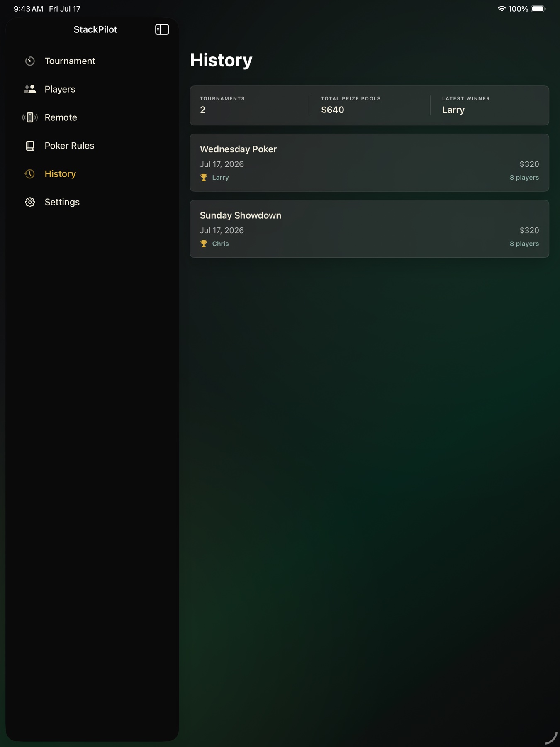Screen dimensions: 560x747
Task: Tap the battery indicator icon
Action: point(538,9)
